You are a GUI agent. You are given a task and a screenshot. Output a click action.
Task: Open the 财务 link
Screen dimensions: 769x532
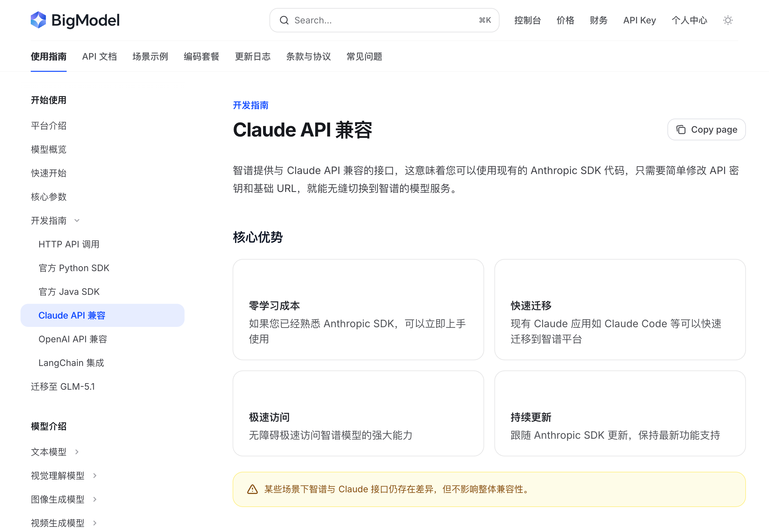(599, 20)
